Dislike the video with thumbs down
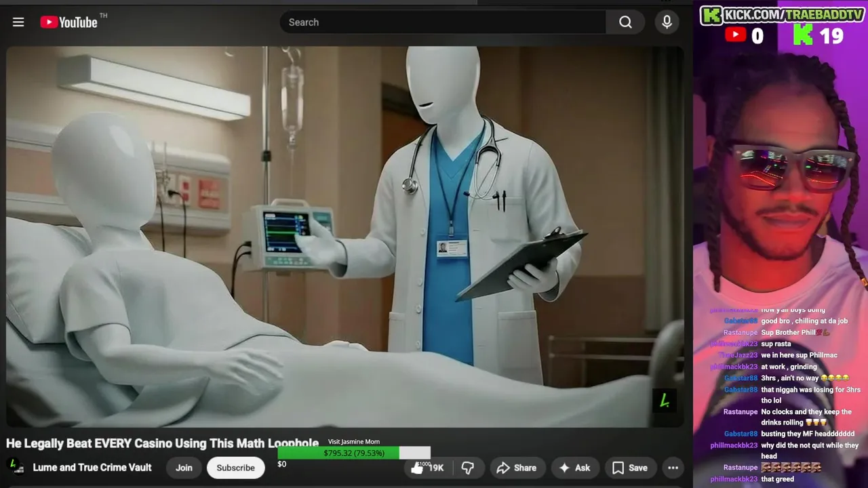 pos(467,468)
